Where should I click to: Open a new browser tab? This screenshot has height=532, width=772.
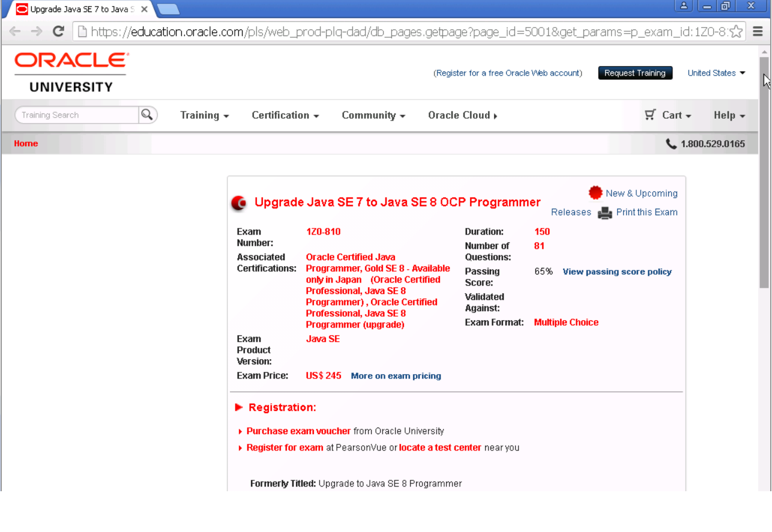point(168,9)
